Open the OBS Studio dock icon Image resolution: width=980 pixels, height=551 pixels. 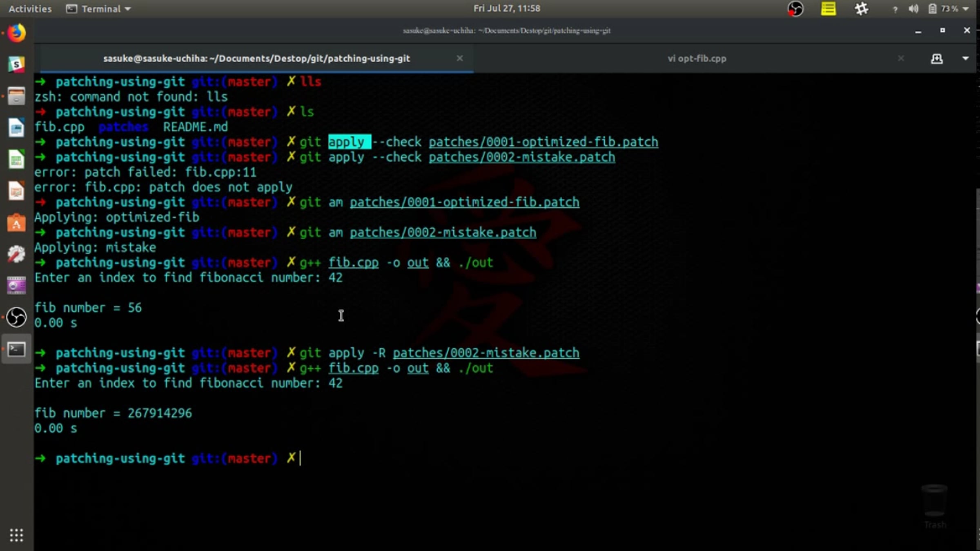pos(16,317)
